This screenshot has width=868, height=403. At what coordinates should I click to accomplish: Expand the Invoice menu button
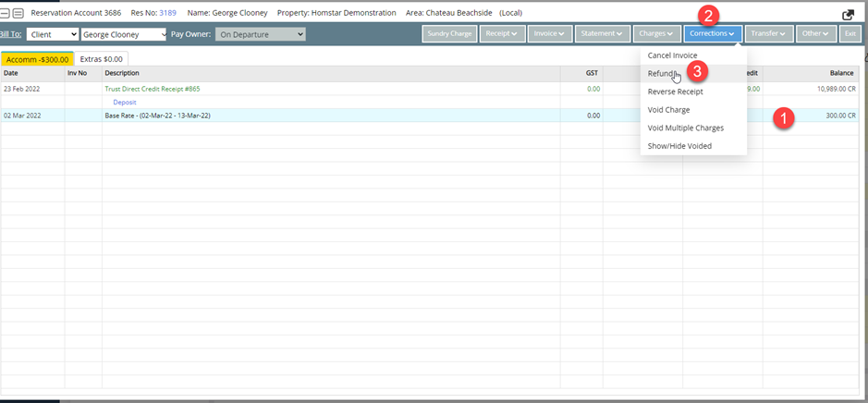click(x=549, y=34)
